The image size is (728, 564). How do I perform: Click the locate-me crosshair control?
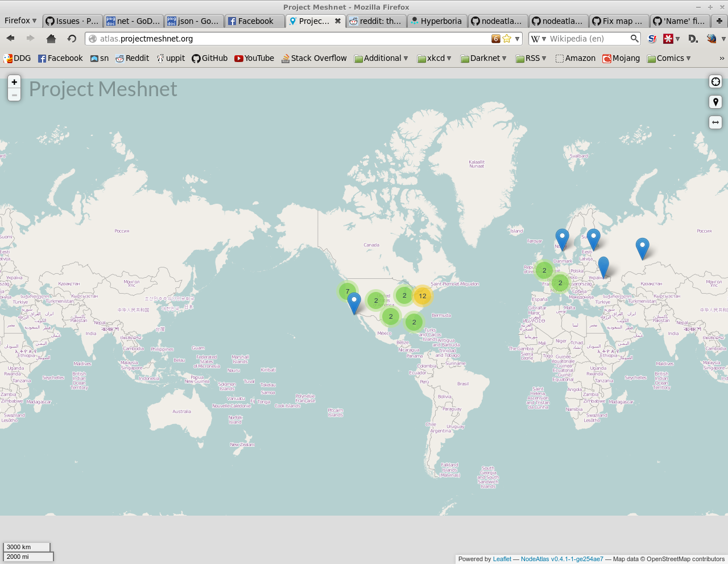(715, 81)
